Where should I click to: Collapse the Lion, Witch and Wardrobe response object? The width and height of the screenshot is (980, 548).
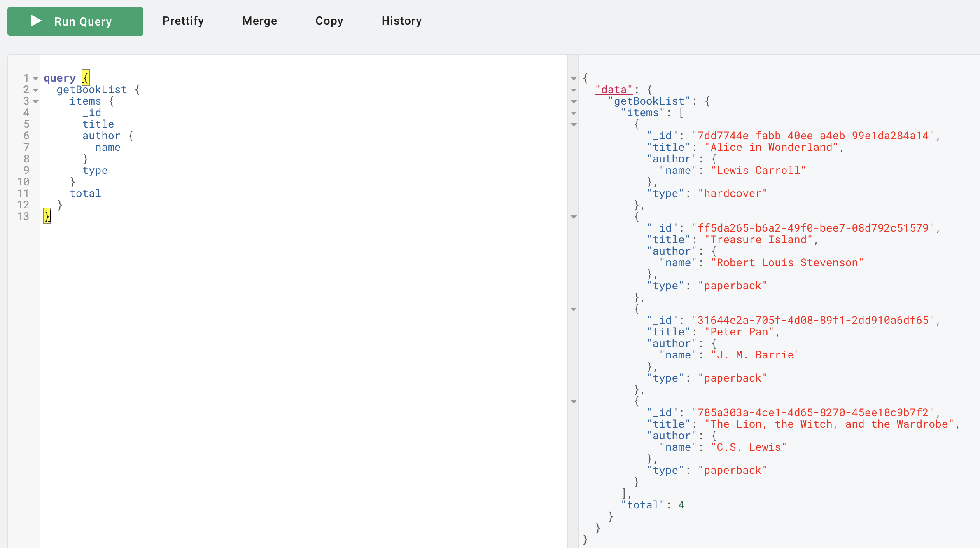[x=574, y=401]
